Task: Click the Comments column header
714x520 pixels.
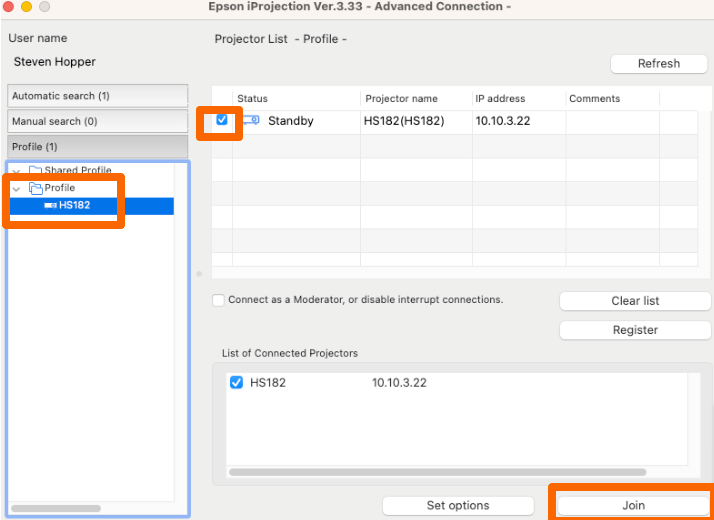Action: pyautogui.click(x=612, y=99)
